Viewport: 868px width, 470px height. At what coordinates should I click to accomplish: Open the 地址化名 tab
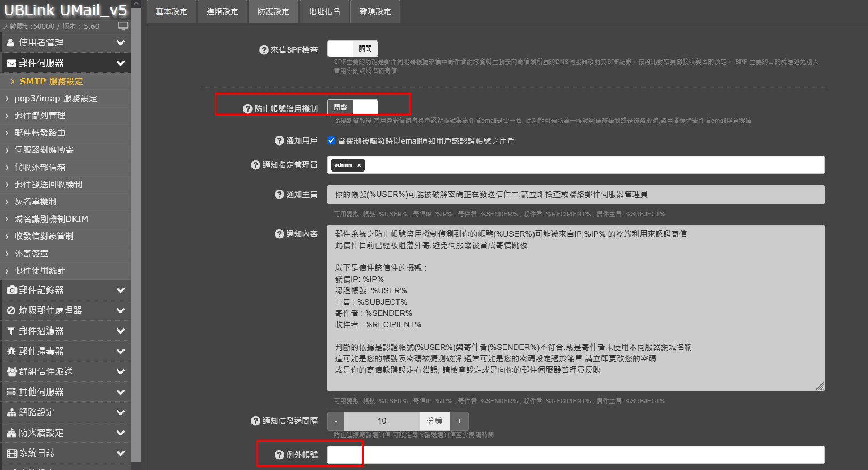[x=324, y=11]
